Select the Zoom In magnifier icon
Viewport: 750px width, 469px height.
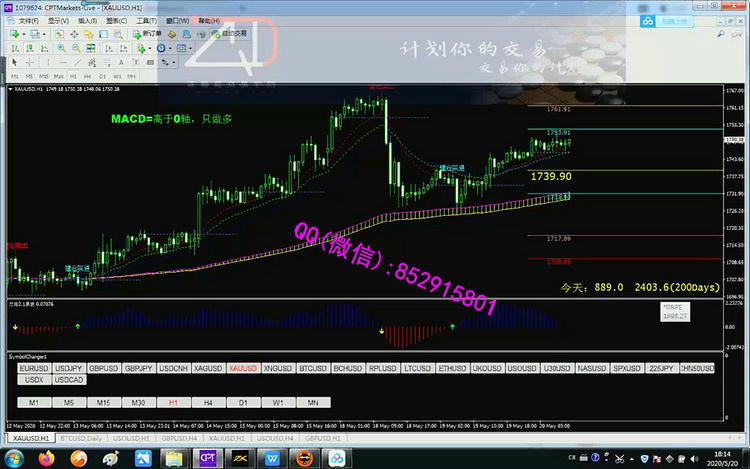61,47
